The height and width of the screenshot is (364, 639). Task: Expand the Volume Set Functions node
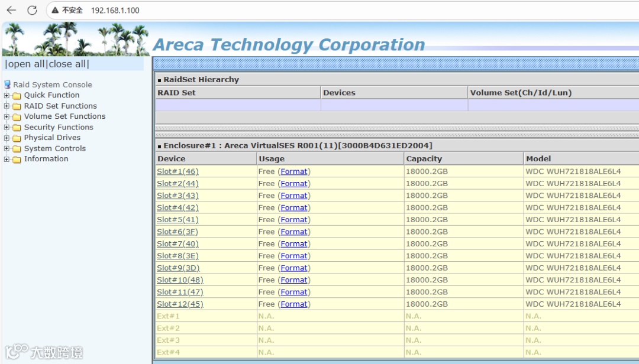7,116
